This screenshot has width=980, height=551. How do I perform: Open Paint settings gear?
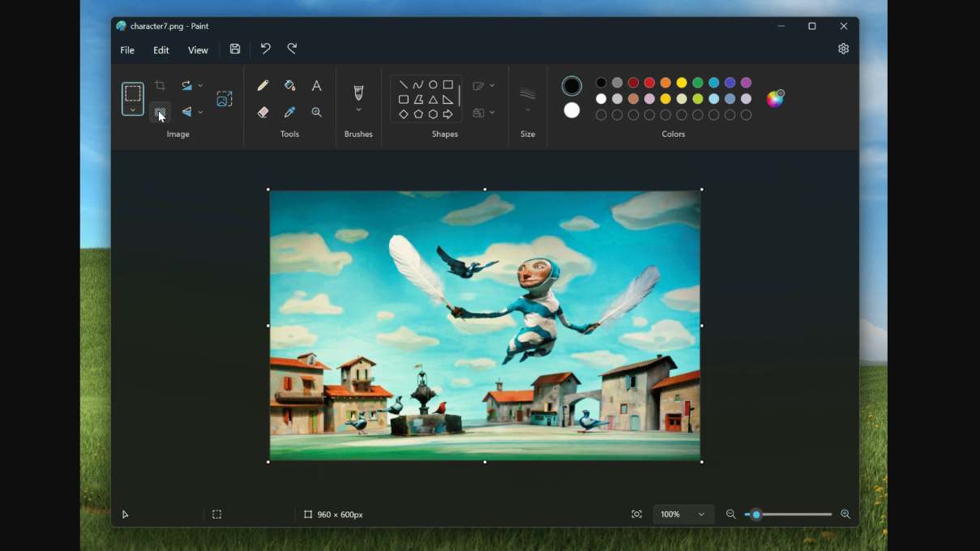click(x=843, y=49)
